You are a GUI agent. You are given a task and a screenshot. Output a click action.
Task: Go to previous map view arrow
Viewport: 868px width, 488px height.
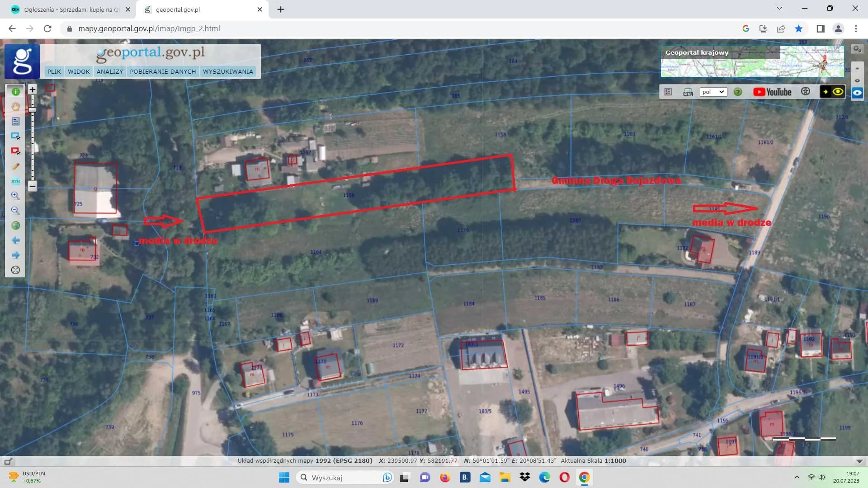coord(16,240)
